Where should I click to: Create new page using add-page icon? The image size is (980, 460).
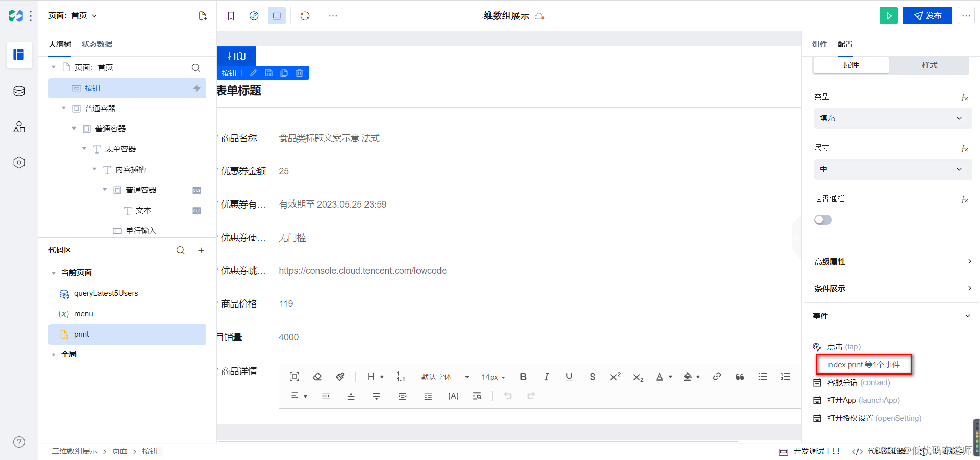click(203, 16)
